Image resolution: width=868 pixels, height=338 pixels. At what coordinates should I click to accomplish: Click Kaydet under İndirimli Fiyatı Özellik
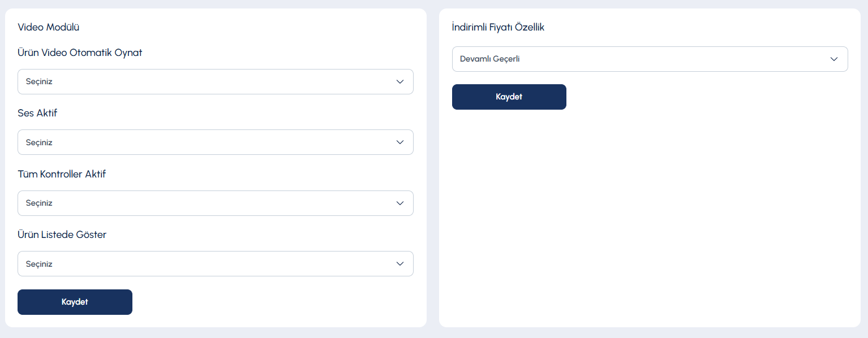[509, 97]
